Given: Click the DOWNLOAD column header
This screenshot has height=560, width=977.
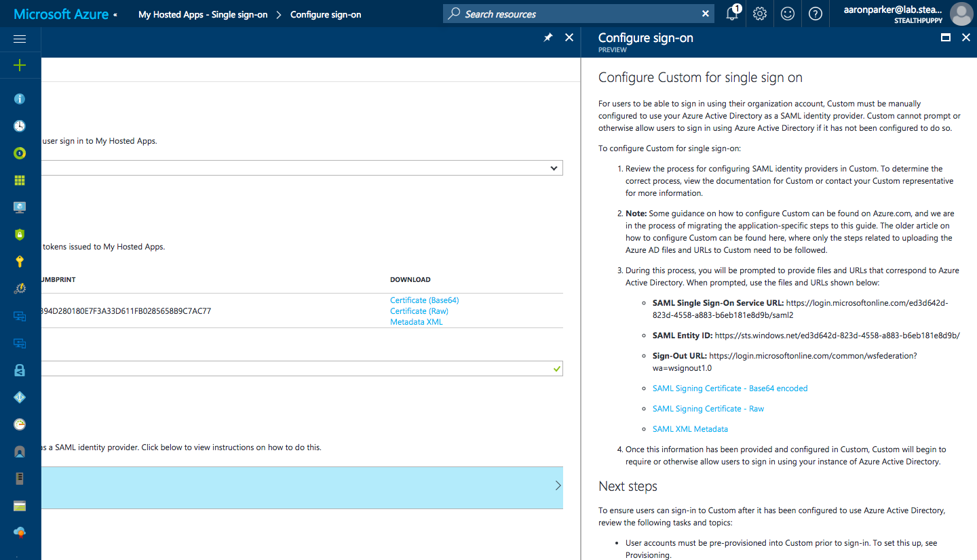Looking at the screenshot, I should 410,279.
